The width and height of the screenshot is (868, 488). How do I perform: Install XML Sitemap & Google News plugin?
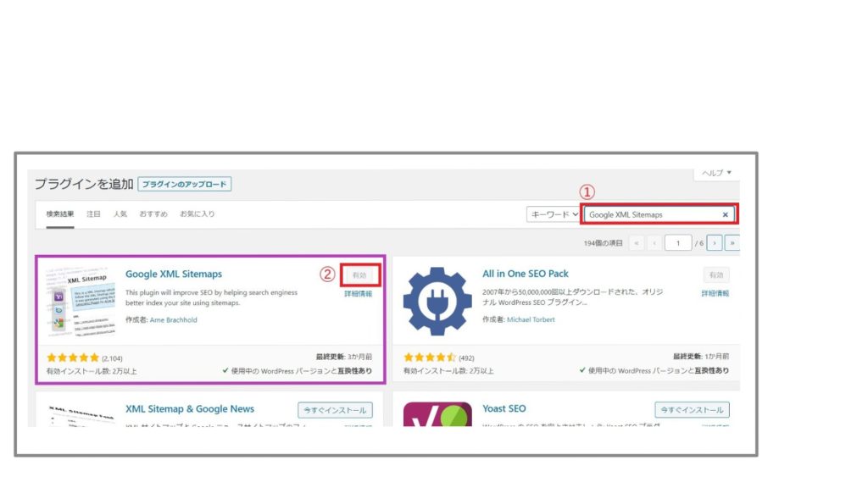pos(335,410)
